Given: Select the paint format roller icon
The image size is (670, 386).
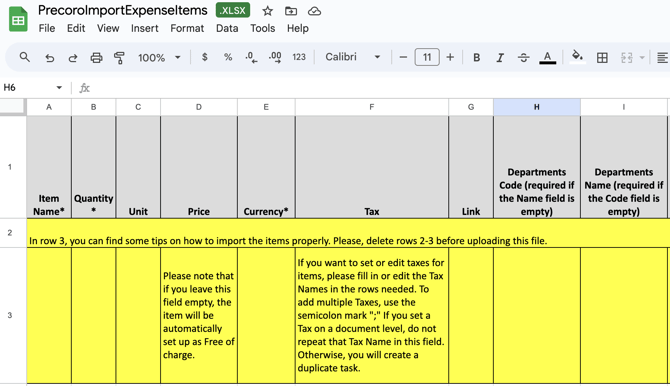Looking at the screenshot, I should 119,57.
